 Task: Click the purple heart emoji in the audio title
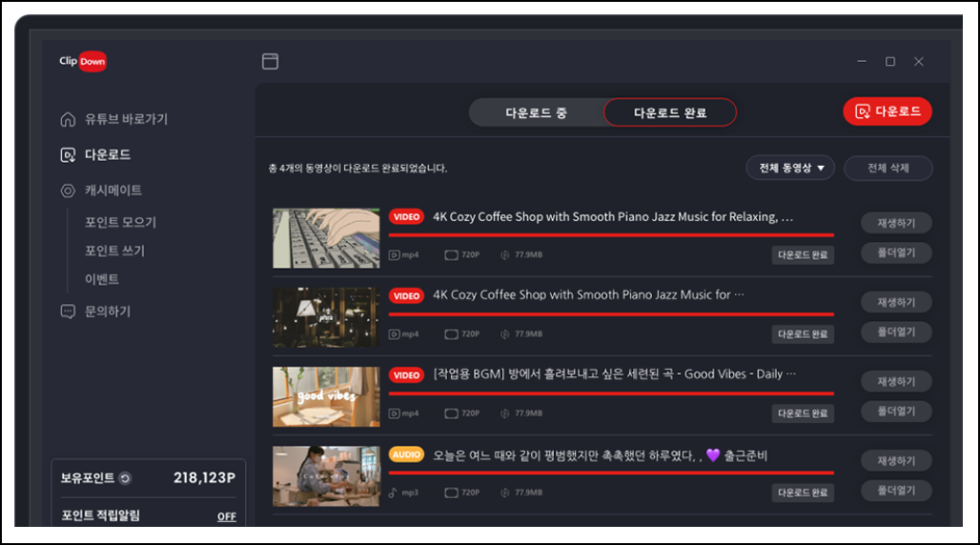tap(713, 455)
